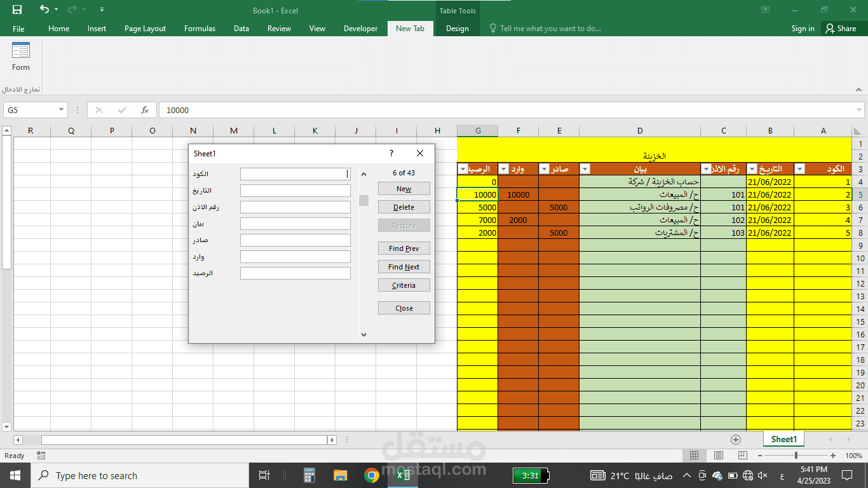Click the Criteria button
Viewport: 868px width, 488px height.
pos(404,285)
